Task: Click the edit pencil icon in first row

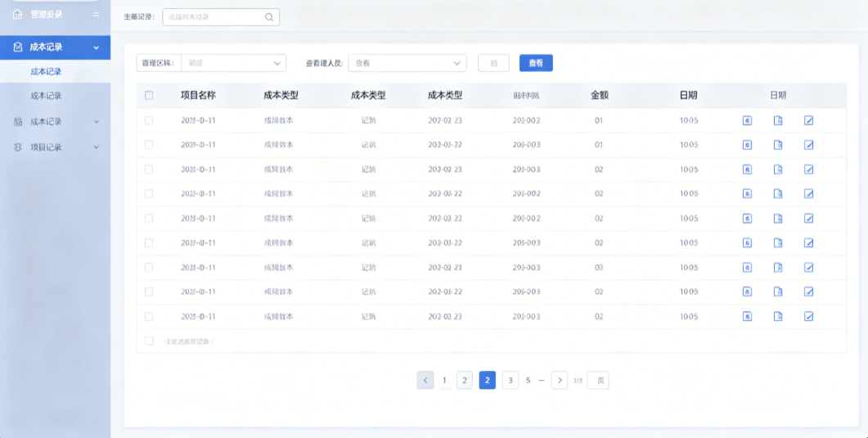Action: coord(809,120)
